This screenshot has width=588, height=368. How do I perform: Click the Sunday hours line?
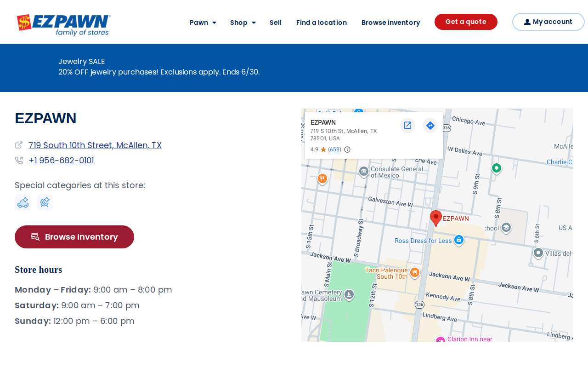pyautogui.click(x=74, y=321)
